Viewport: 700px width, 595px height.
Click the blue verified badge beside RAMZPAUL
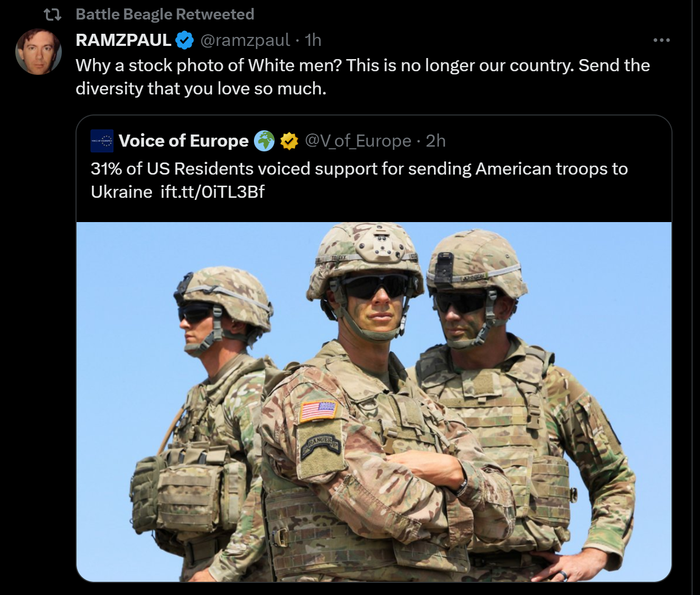[184, 40]
